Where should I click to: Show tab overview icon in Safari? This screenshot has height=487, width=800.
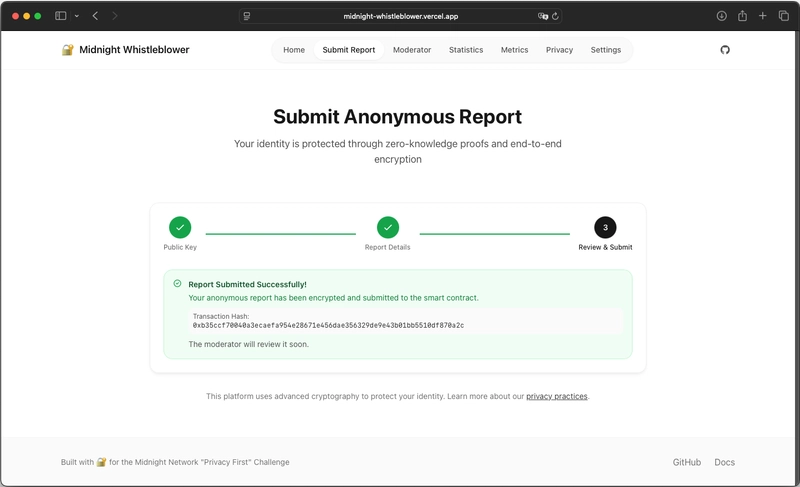783,16
